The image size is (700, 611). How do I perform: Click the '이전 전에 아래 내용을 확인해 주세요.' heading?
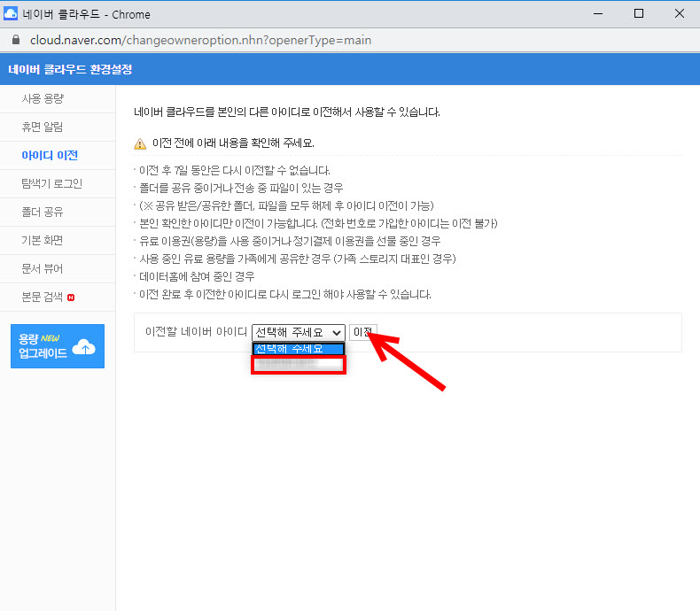click(x=233, y=143)
